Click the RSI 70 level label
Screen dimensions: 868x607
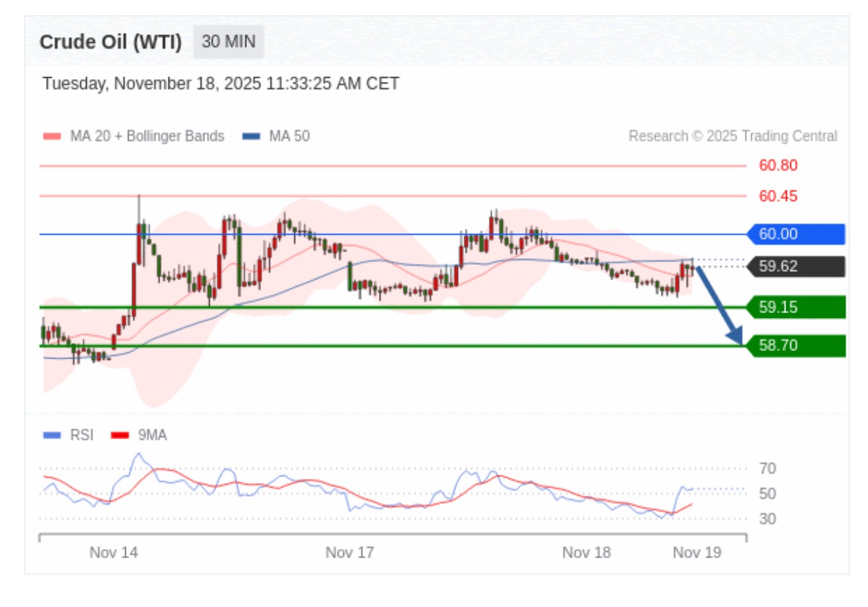(768, 469)
